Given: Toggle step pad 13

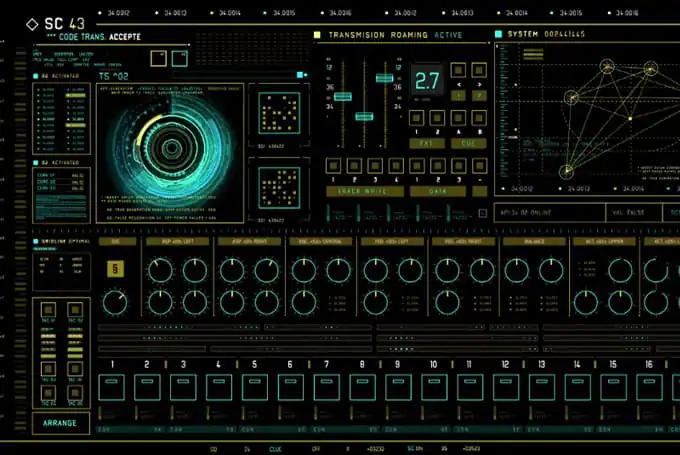Looking at the screenshot, I should (542, 387).
